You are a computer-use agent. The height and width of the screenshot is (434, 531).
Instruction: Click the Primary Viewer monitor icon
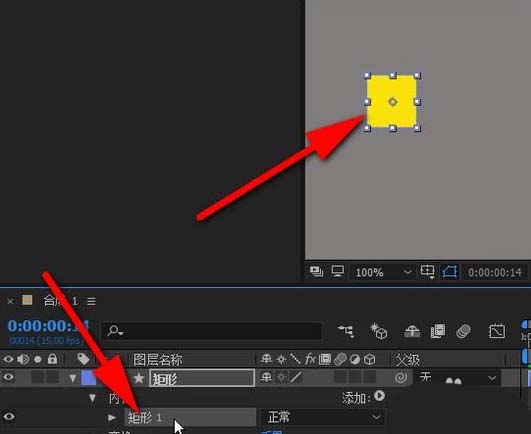tap(338, 271)
